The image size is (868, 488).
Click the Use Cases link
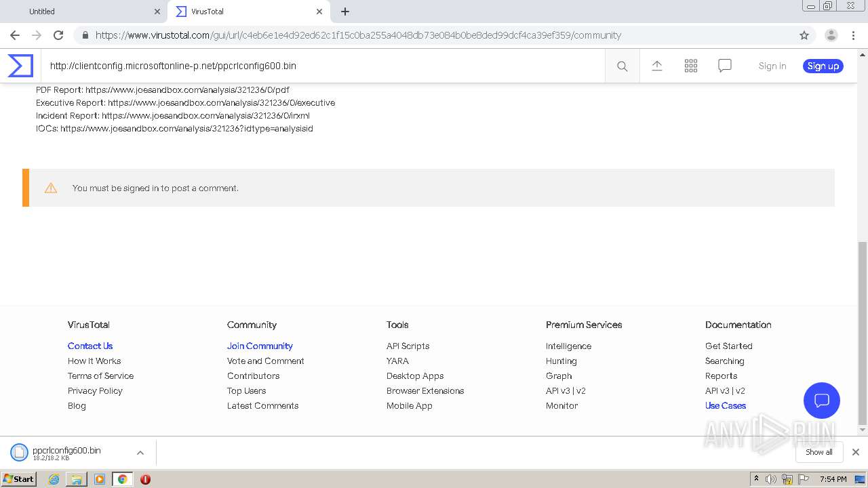[x=725, y=405]
